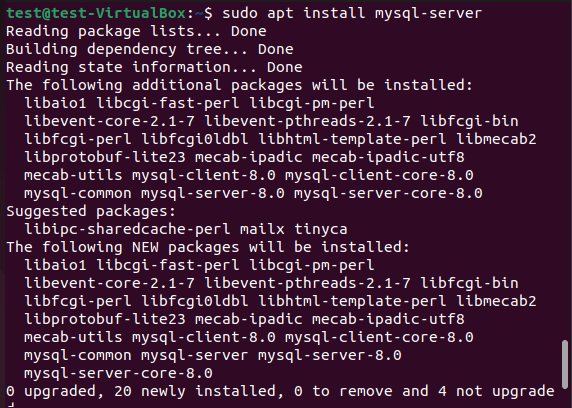Image resolution: width=572 pixels, height=408 pixels.
Task: Click the terminal scrollbar thumb
Action: 565,364
